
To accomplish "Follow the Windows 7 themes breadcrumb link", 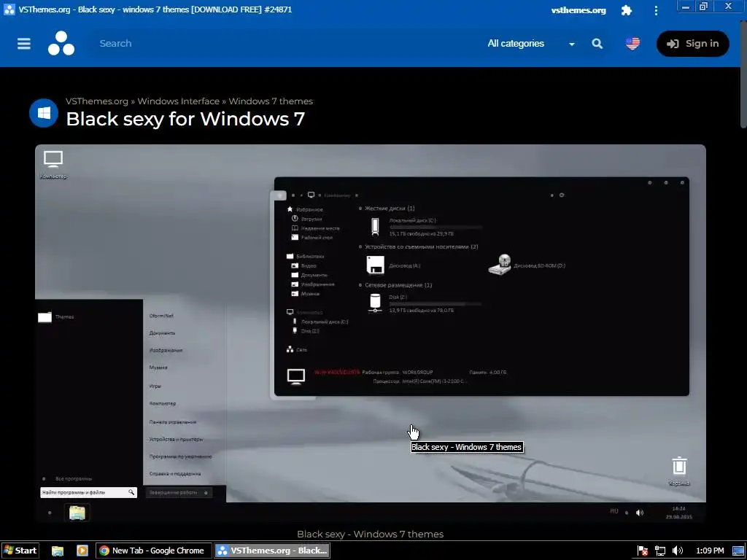I will (271, 101).
